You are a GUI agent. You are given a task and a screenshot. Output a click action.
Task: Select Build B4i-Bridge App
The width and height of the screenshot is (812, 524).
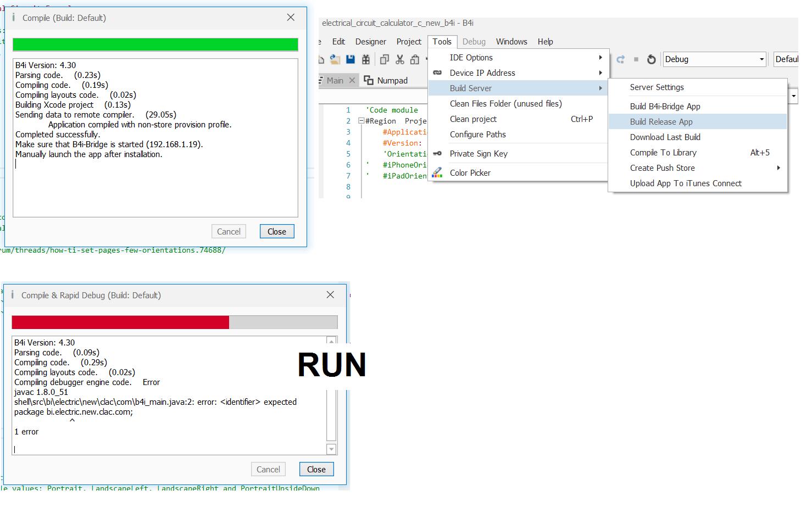point(698,107)
